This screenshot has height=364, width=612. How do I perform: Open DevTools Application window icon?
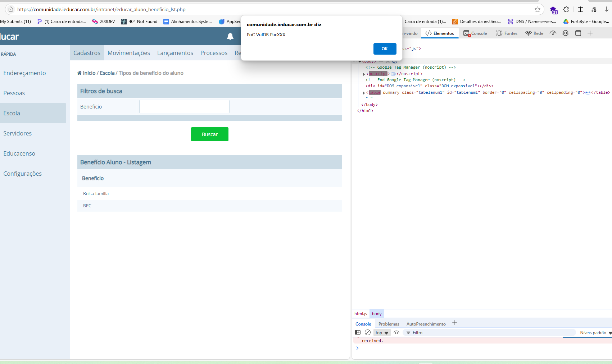[x=578, y=33]
